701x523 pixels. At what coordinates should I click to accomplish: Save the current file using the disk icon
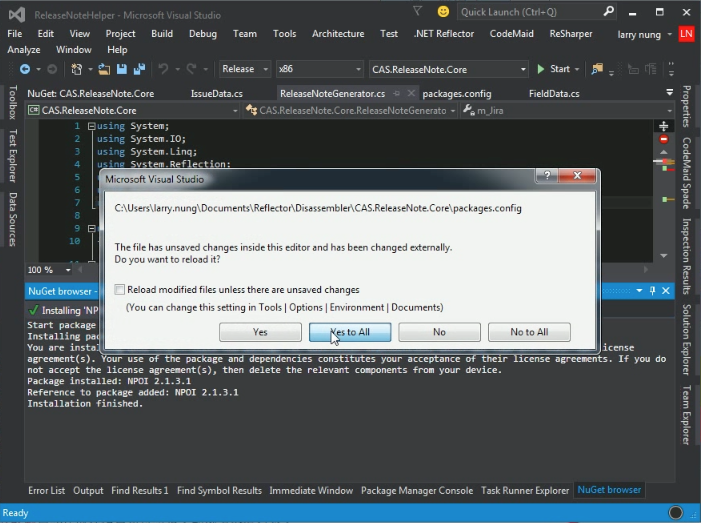point(122,69)
